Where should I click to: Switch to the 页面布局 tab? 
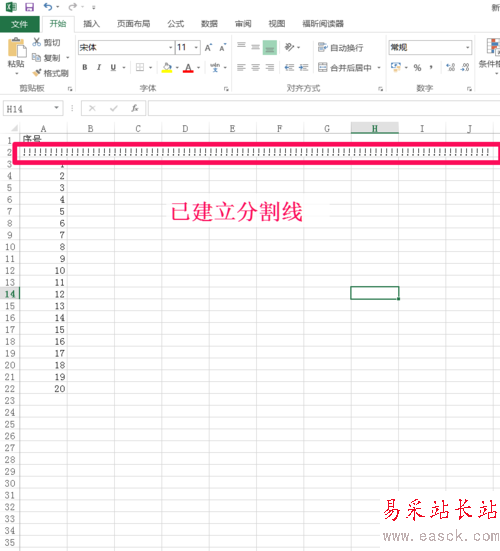[x=134, y=24]
